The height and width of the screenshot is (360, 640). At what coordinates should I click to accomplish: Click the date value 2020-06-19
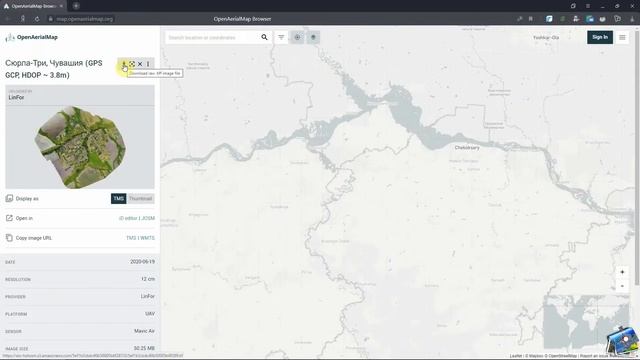pos(142,262)
